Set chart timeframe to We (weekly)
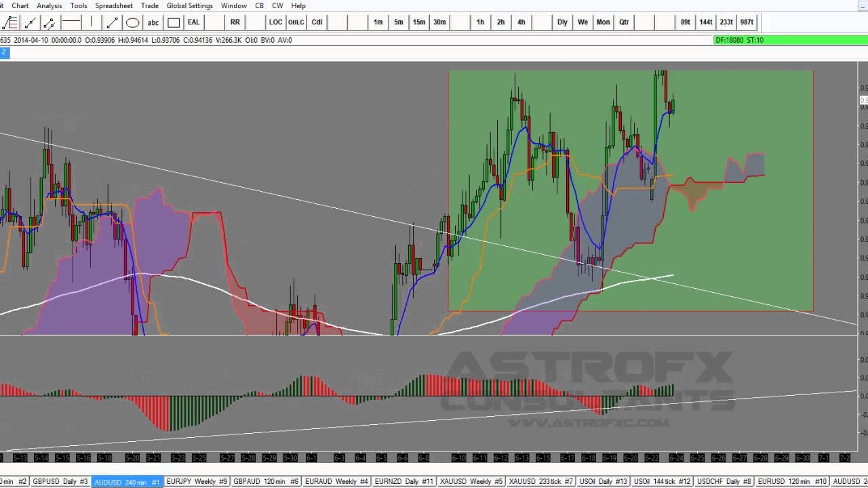Viewport: 868px width, 488px height. click(583, 22)
